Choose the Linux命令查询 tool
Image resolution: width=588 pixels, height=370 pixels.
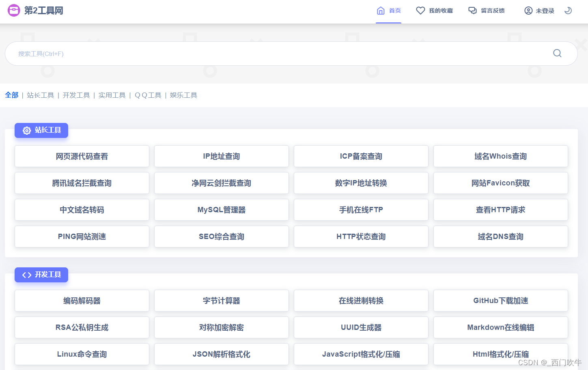click(82, 354)
